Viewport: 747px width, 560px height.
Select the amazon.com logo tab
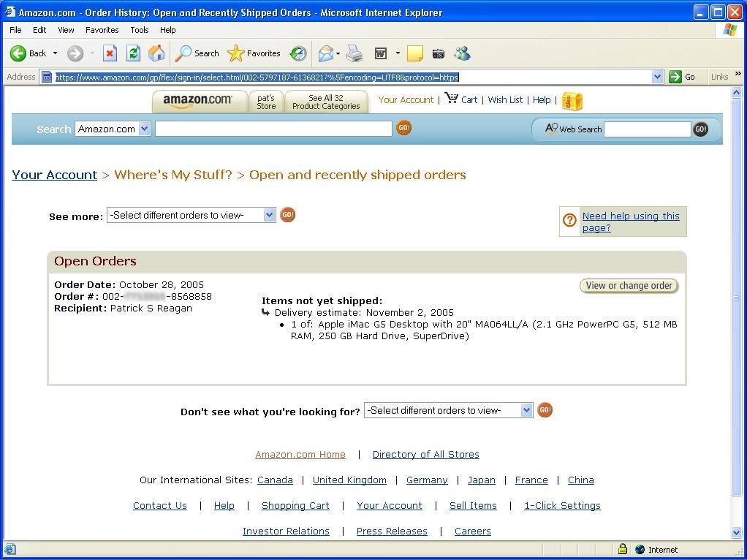(199, 101)
